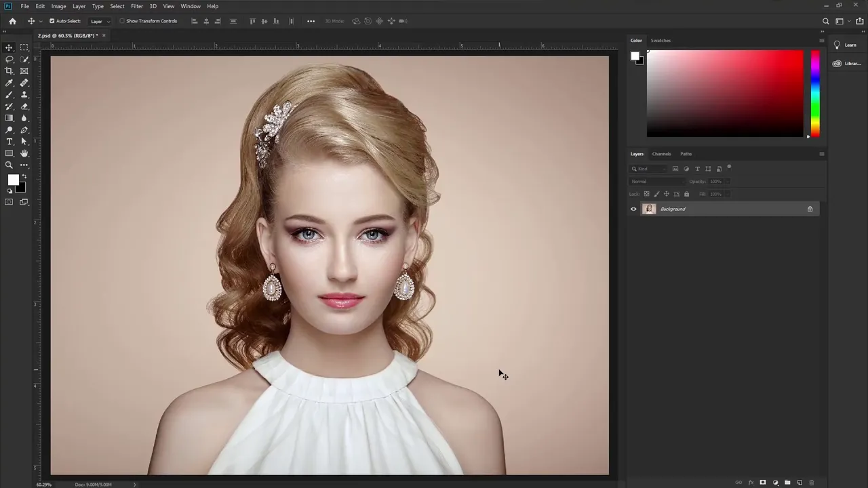
Task: Open the Fill slider dropdown
Action: point(728,194)
